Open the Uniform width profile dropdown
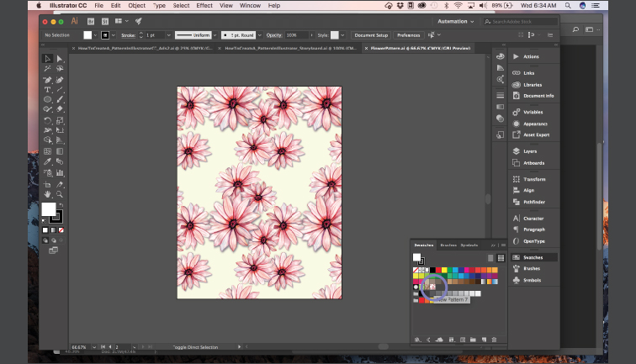 (x=215, y=35)
